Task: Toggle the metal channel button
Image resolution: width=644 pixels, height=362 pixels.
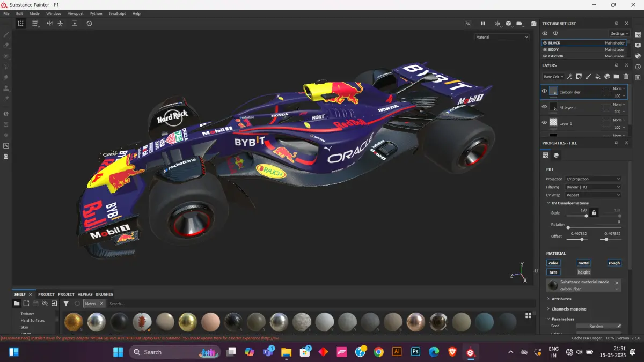Action: click(584, 263)
